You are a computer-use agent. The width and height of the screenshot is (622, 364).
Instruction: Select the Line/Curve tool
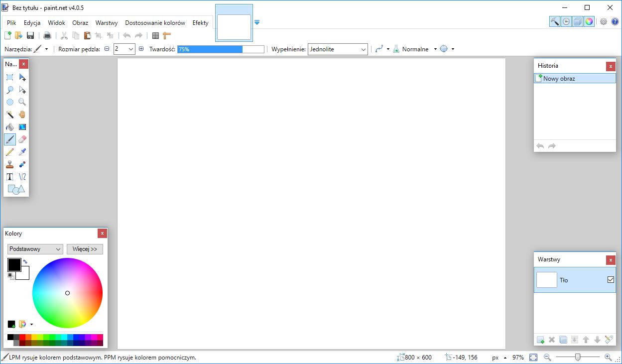point(22,177)
